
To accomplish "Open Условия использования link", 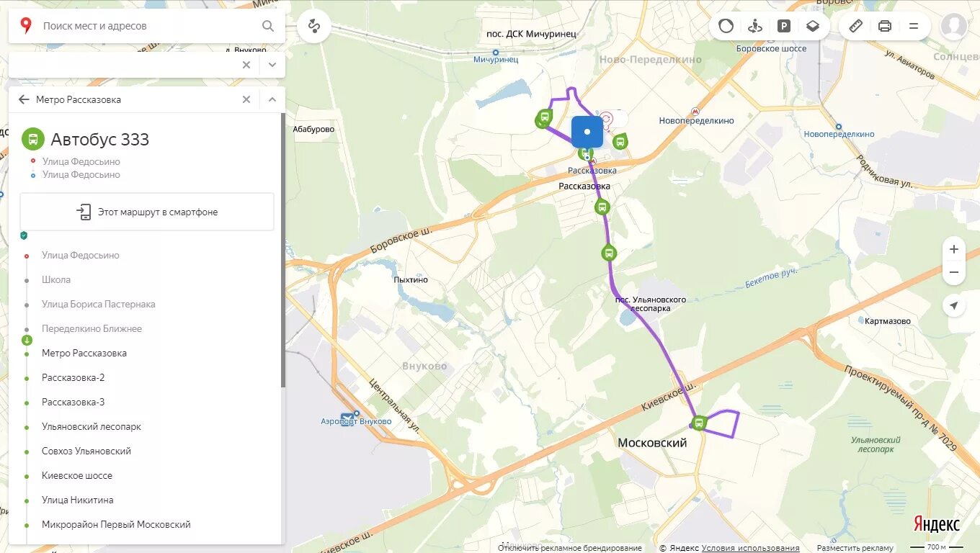I will 750,548.
